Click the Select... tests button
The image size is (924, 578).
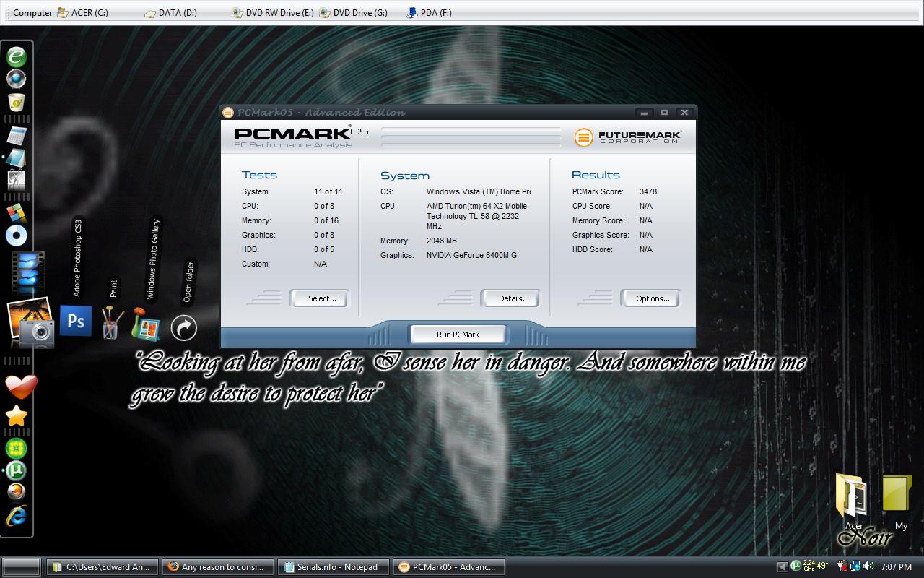(319, 298)
